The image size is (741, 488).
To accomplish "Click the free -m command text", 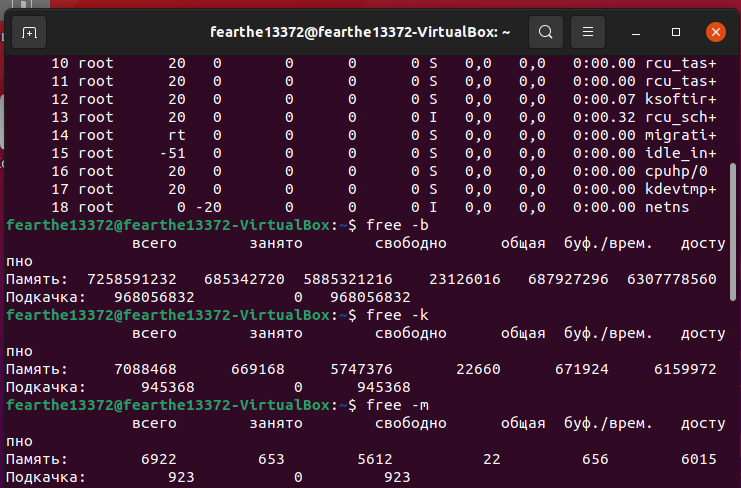I will [x=397, y=405].
